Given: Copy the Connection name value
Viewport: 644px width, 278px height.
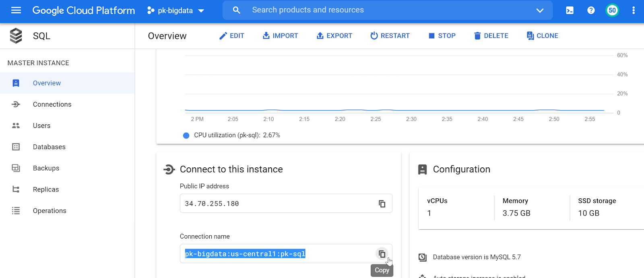Looking at the screenshot, I should point(382,254).
